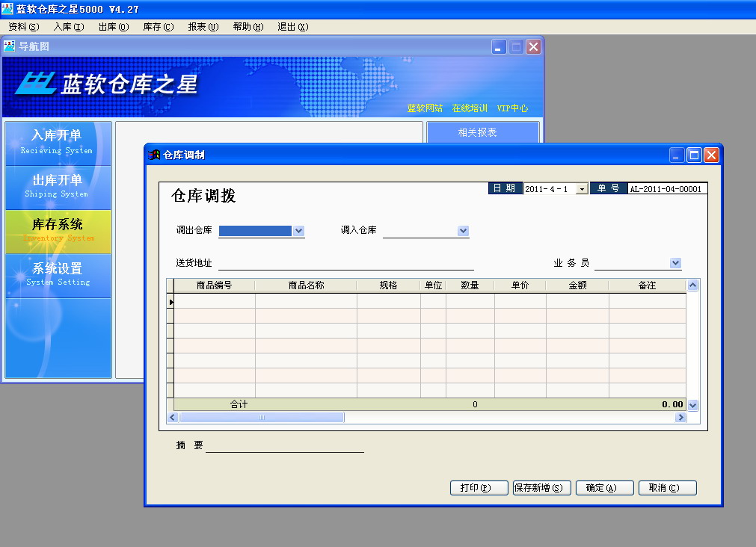Viewport: 756px width, 547px height.
Task: Open the 报表(U) menu
Action: (x=203, y=27)
